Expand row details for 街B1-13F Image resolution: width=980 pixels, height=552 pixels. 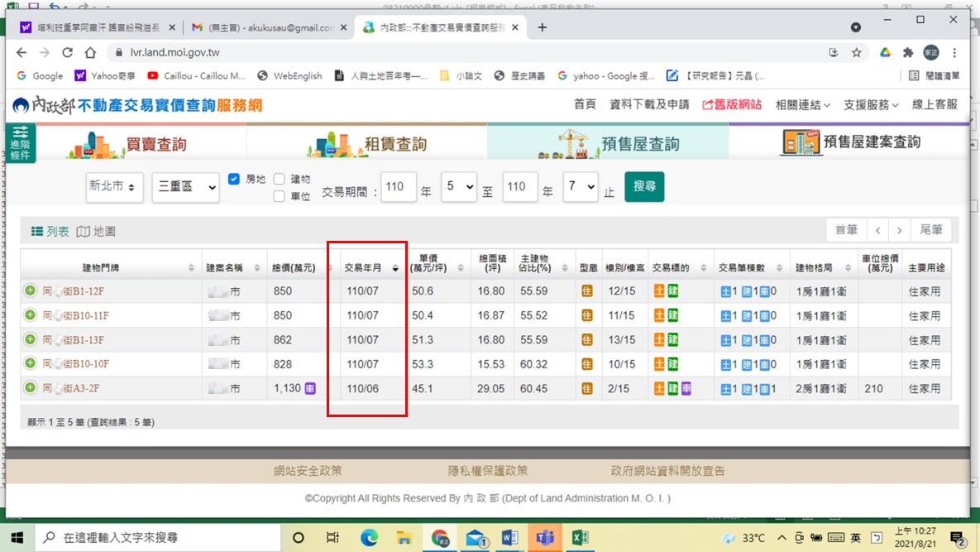(x=30, y=339)
